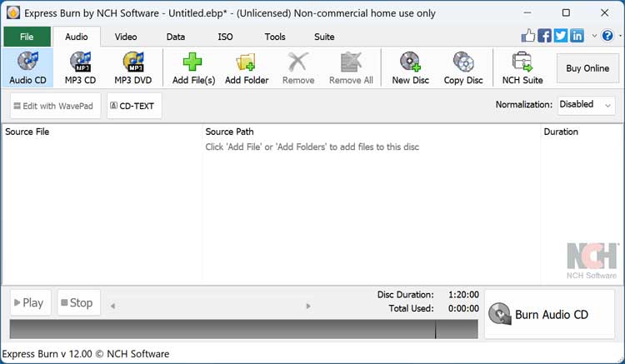Click the playback seek slider track
This screenshot has height=364, width=625.
tap(211, 306)
